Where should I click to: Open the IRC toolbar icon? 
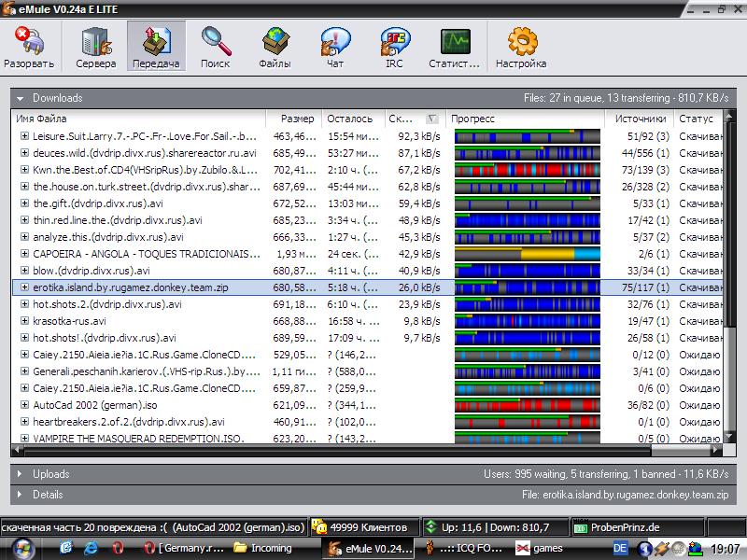(x=394, y=41)
